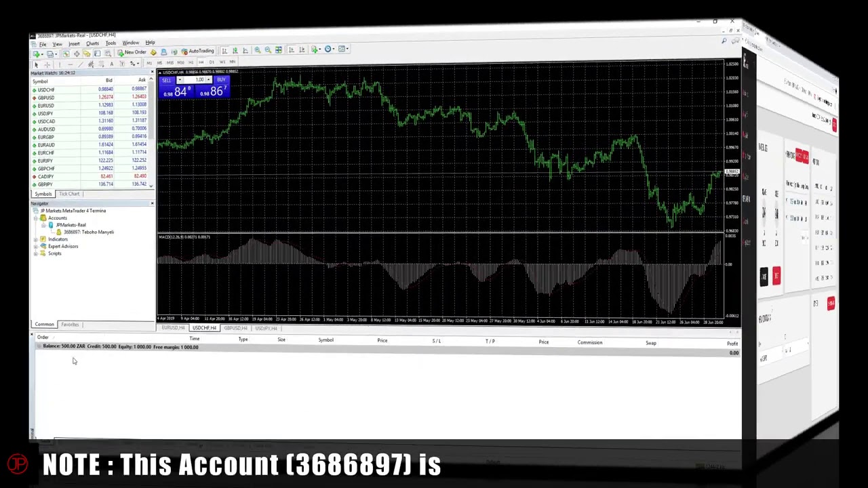Select the GBPUSD row in Market Watch
This screenshot has width=868, height=488.
90,98
